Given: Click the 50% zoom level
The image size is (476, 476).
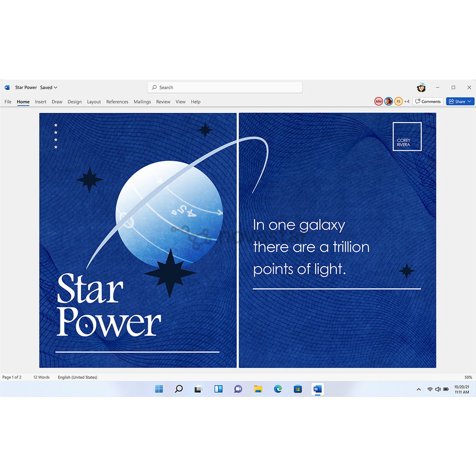Looking at the screenshot, I should (468, 377).
